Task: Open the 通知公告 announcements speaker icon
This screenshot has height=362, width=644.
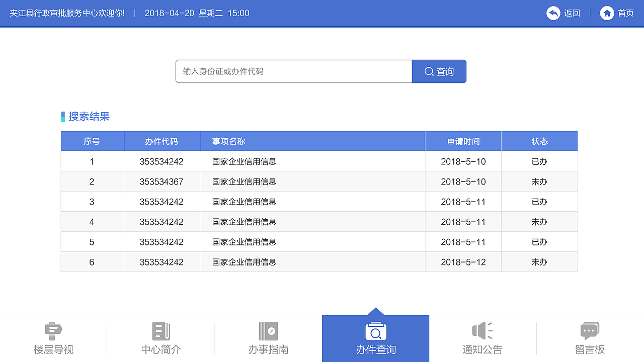Action: pos(482,331)
